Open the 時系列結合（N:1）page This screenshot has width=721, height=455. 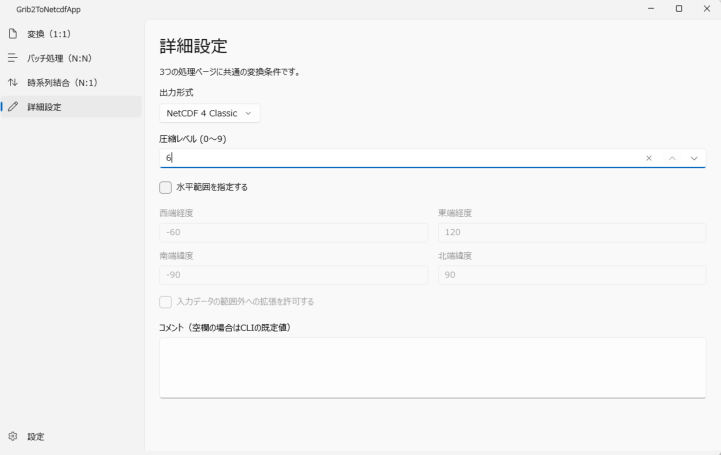click(71, 82)
